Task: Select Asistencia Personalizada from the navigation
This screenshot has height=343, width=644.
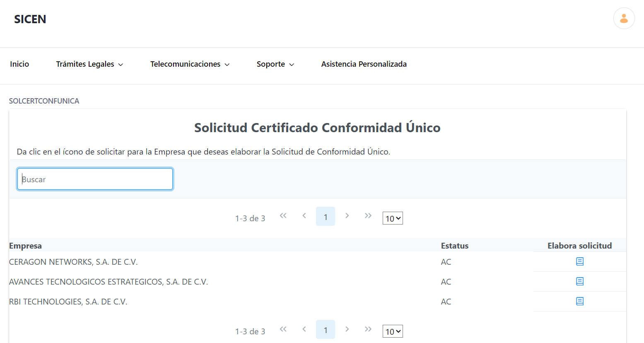Action: click(x=364, y=64)
